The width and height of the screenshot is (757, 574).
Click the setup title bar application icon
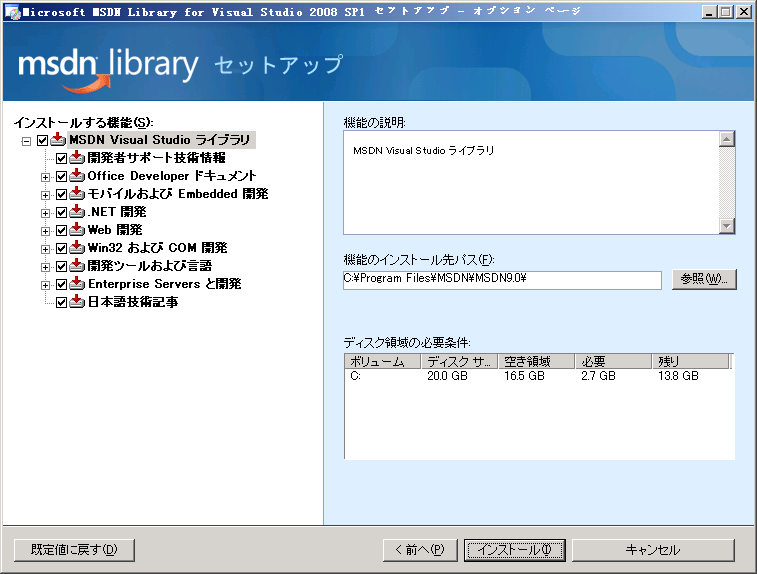coord(12,12)
